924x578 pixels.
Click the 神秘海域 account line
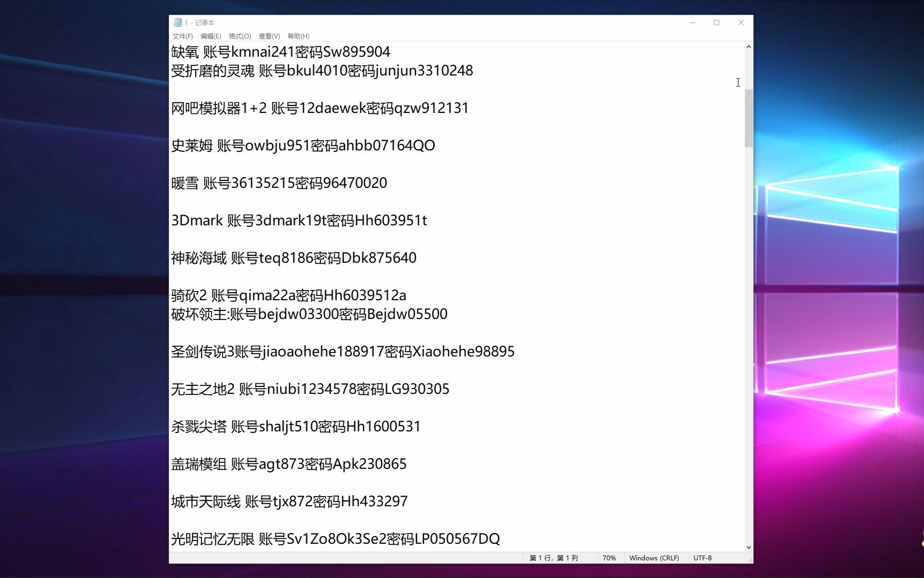pyautogui.click(x=294, y=258)
